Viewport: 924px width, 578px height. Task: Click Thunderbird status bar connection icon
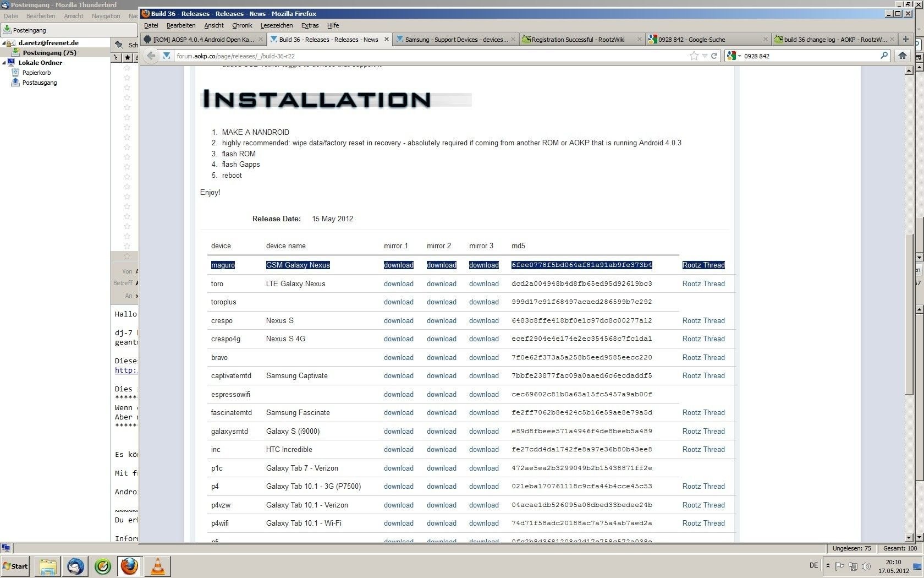pos(6,548)
